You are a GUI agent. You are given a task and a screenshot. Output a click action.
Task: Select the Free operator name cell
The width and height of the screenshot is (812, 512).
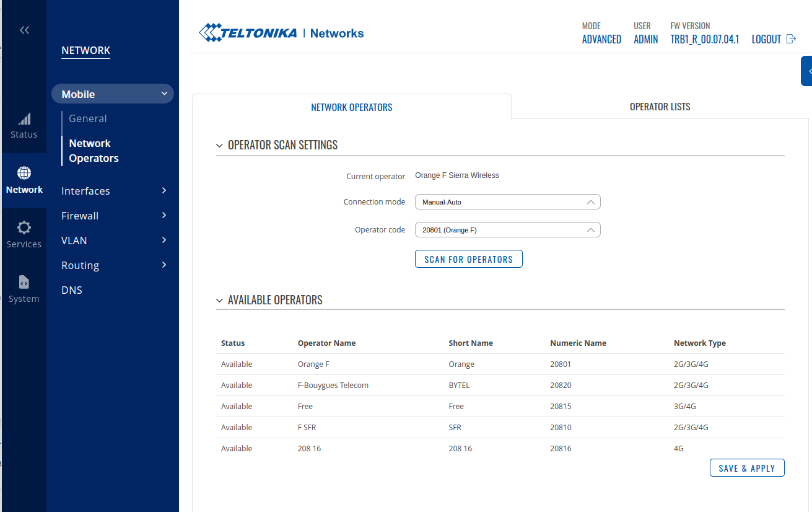pos(305,406)
